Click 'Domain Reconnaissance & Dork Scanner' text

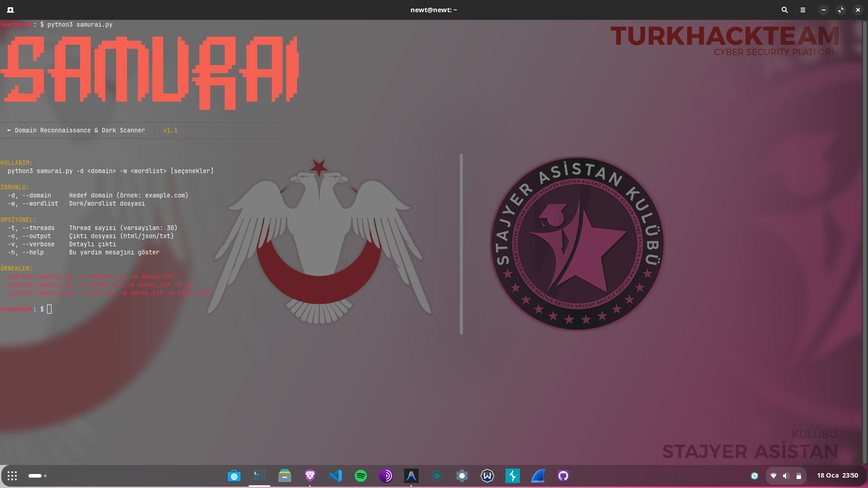pos(80,131)
